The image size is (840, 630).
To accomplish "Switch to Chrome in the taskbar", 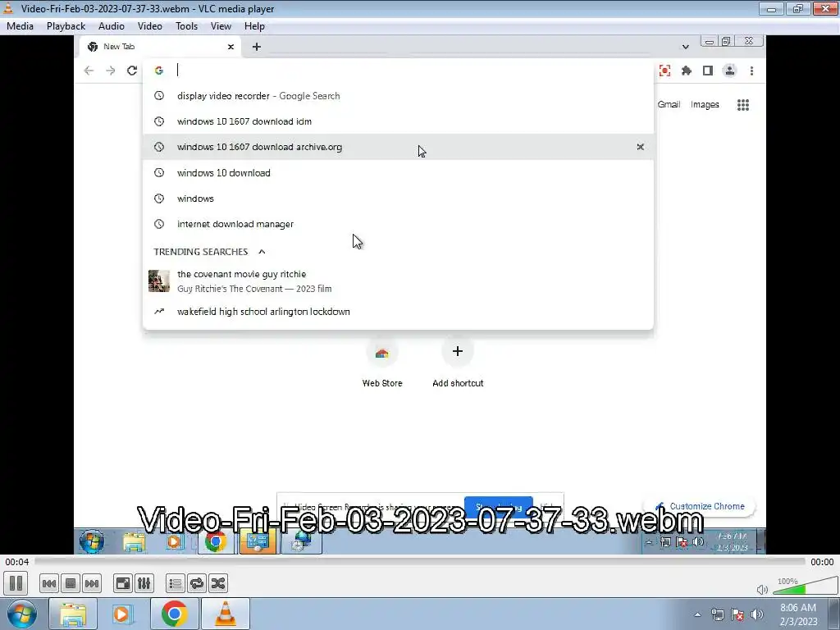I will [x=174, y=614].
